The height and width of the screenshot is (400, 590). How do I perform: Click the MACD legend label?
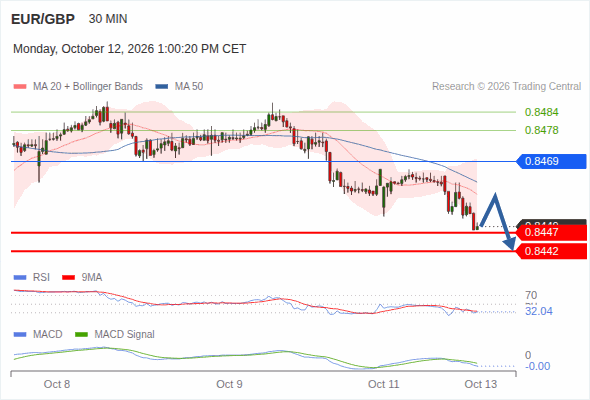click(48, 335)
